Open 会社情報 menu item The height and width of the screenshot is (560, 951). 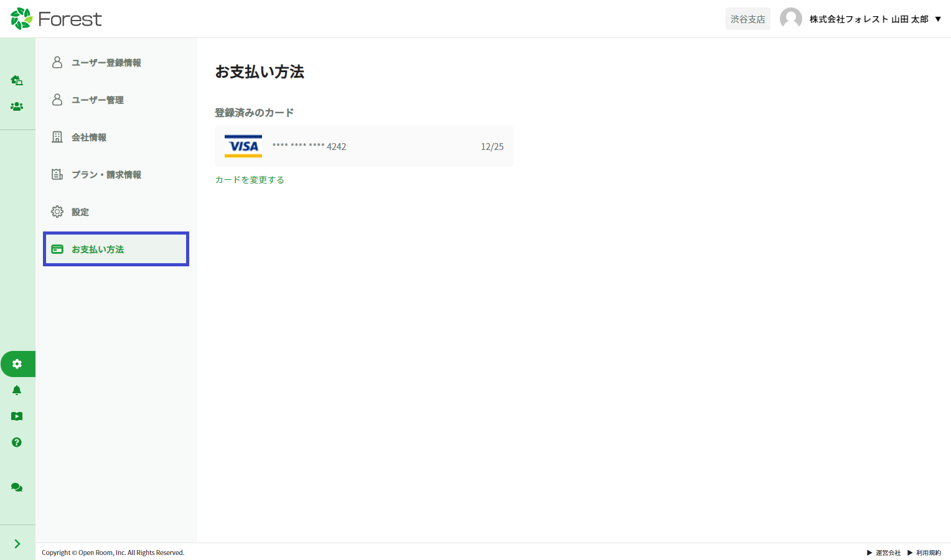click(x=88, y=138)
